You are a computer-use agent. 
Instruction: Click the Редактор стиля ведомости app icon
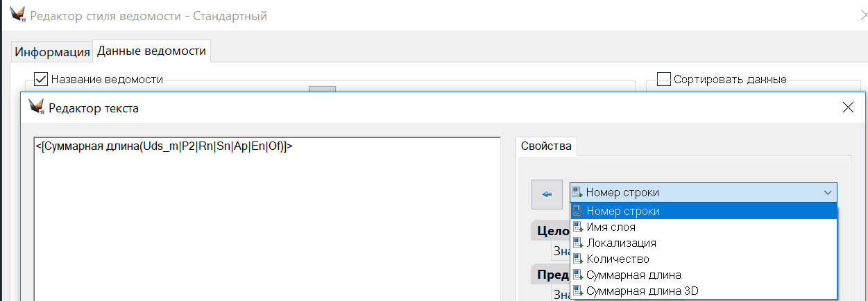pos(18,15)
